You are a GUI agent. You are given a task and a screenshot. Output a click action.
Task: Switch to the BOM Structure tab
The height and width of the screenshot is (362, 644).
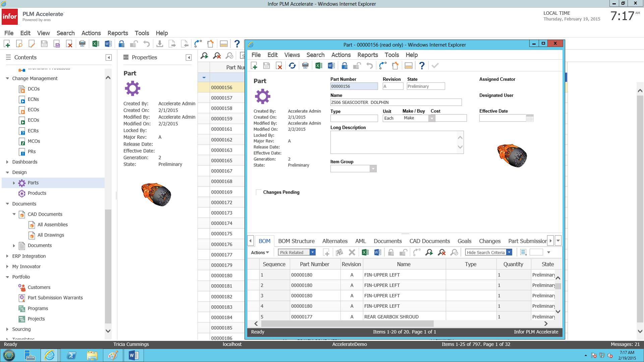296,241
